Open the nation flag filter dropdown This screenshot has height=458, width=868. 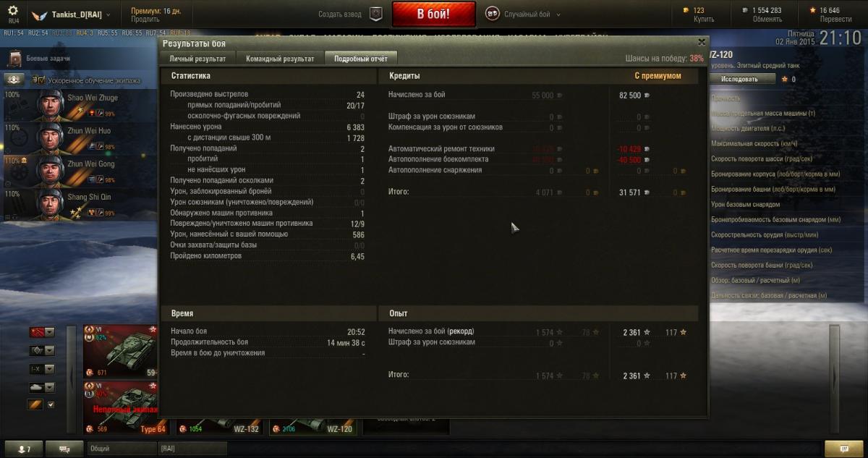[x=42, y=332]
